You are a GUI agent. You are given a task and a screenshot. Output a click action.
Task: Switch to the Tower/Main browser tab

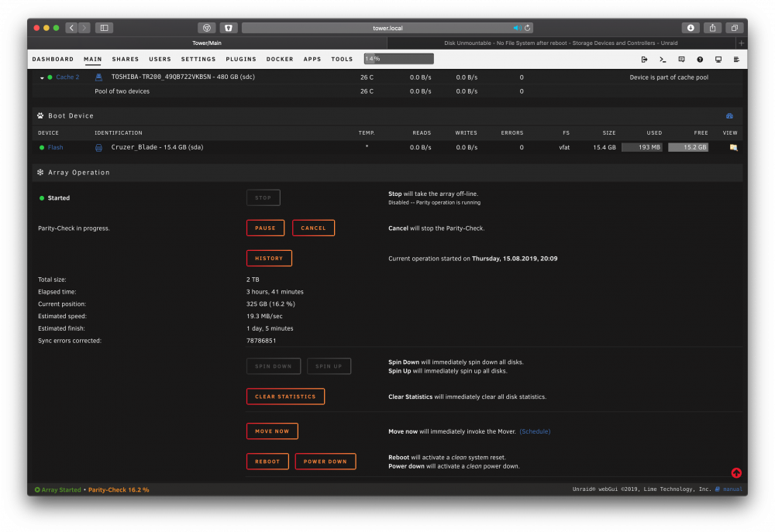(207, 43)
